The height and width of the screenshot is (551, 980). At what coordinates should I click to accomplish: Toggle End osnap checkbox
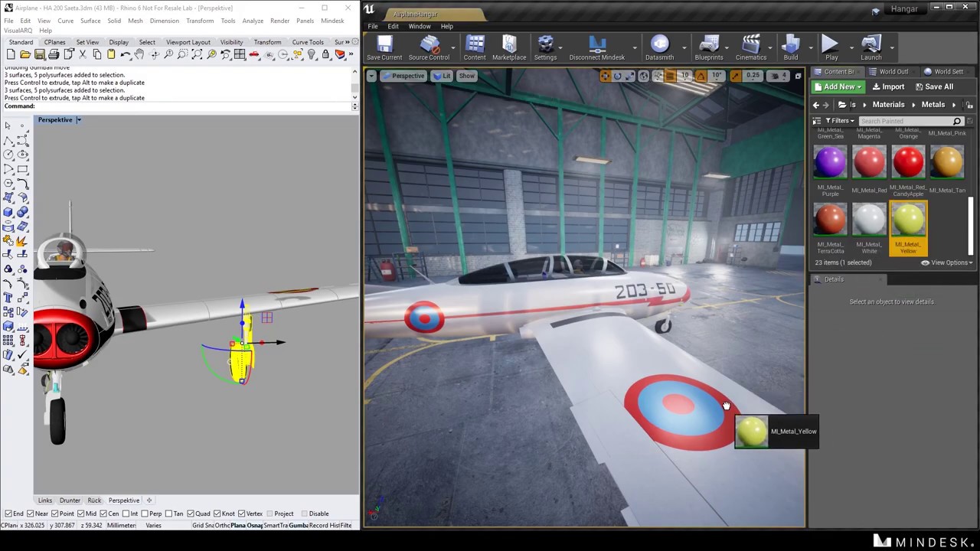click(x=8, y=514)
